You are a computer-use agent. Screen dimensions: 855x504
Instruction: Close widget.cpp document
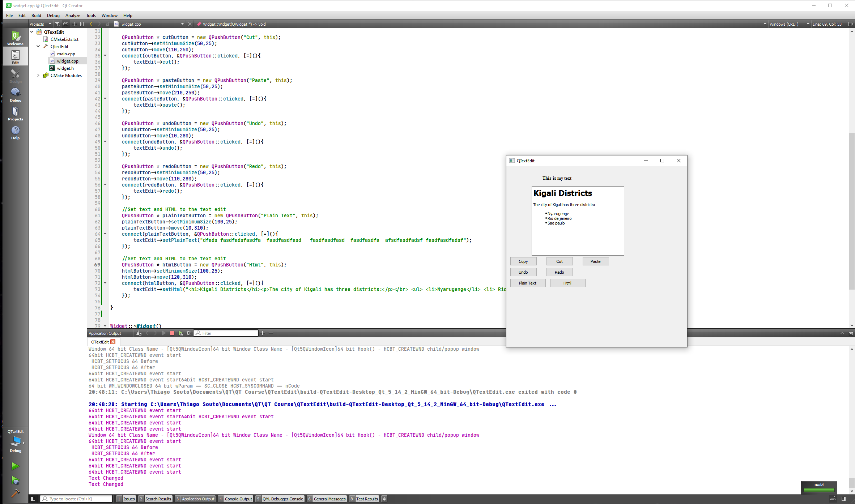pos(190,24)
